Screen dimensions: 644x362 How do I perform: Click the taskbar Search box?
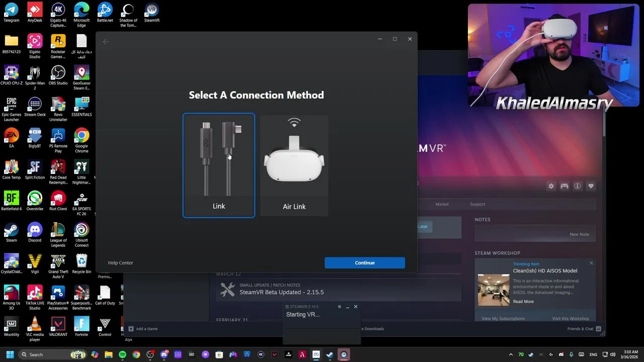(53, 354)
